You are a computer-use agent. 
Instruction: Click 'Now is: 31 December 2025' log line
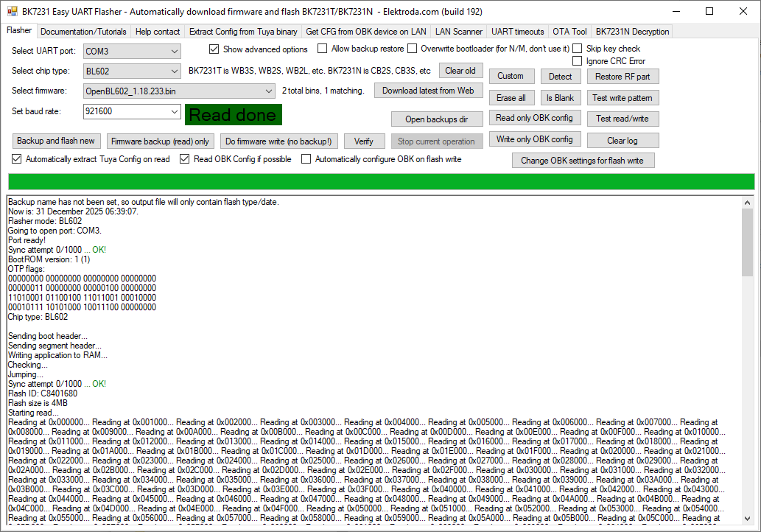pyautogui.click(x=73, y=211)
